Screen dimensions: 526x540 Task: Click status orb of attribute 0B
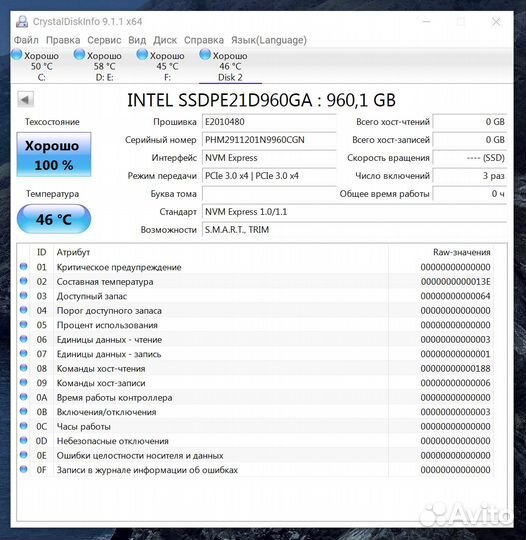(23, 411)
